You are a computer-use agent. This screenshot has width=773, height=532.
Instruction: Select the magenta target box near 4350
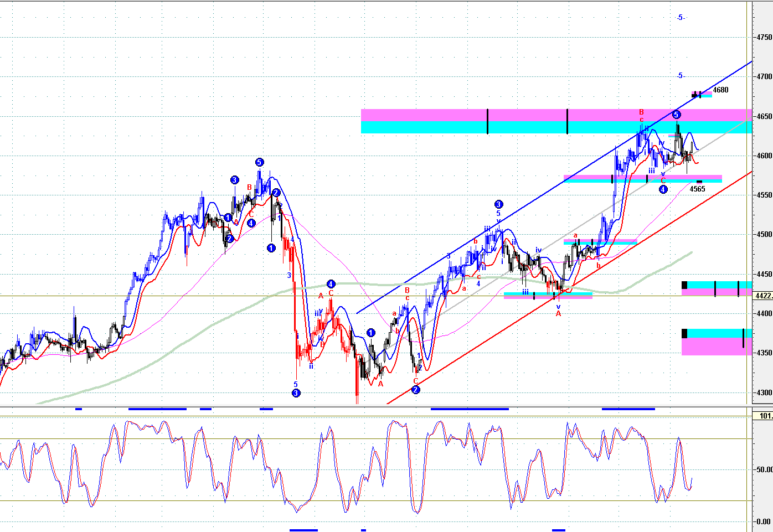[717, 346]
